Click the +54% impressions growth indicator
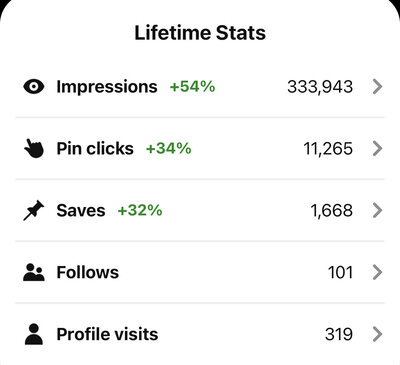The height and width of the screenshot is (365, 400). click(192, 87)
